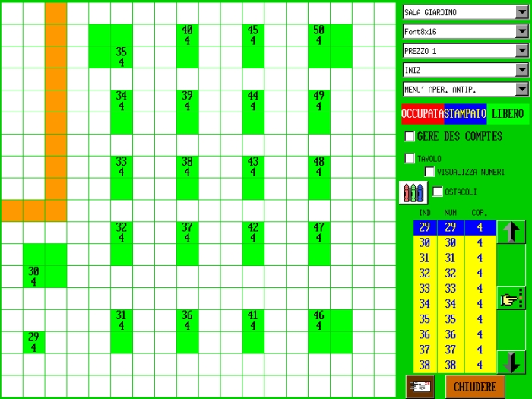Select row 34 in table list
The width and height of the screenshot is (532, 399).
click(x=454, y=304)
